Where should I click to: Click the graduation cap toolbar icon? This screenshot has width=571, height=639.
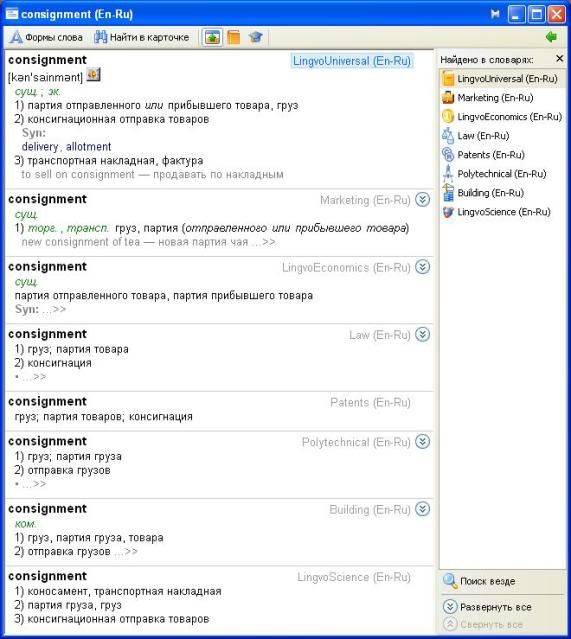pos(256,37)
